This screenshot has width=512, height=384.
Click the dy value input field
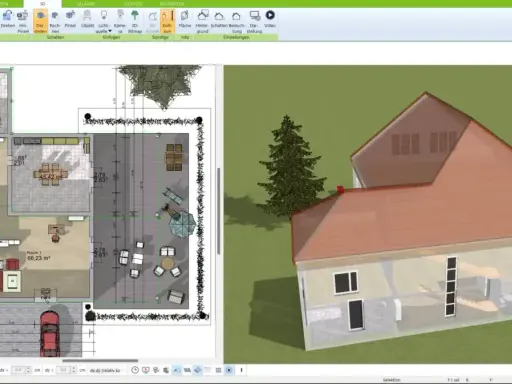63,370
